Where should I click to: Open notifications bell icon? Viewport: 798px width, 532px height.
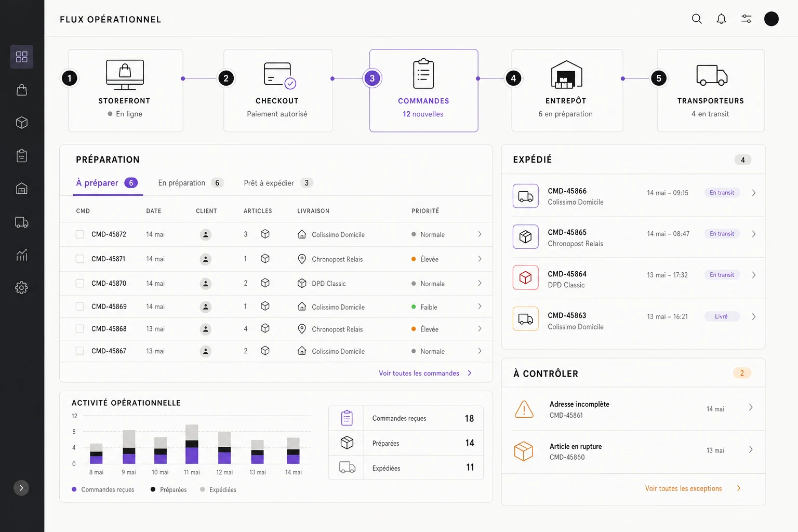721,19
